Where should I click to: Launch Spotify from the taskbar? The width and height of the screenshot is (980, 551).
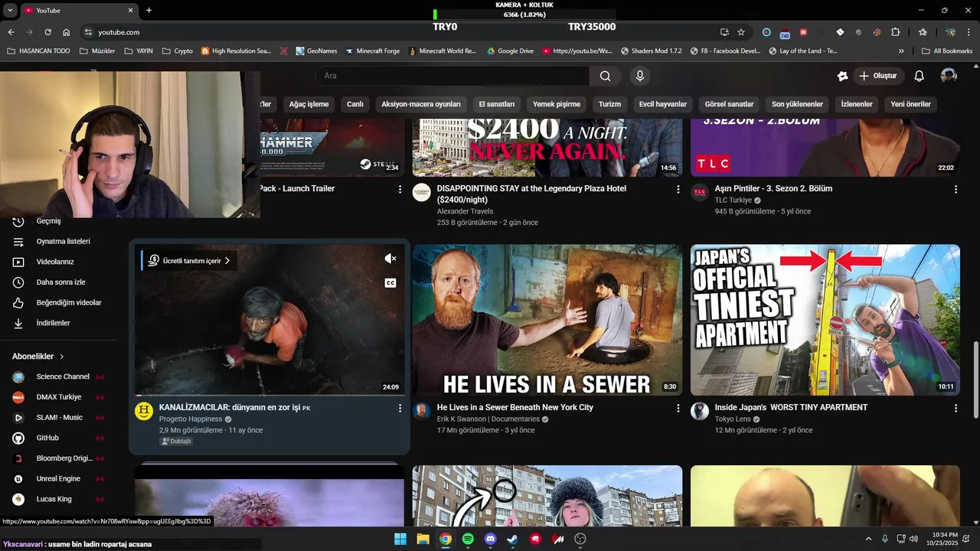click(468, 539)
